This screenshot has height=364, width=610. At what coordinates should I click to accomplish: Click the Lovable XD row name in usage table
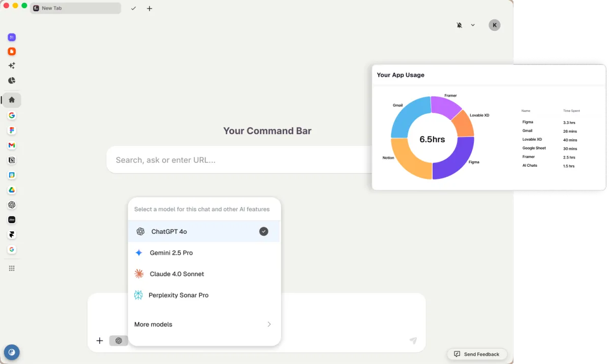[x=532, y=139]
